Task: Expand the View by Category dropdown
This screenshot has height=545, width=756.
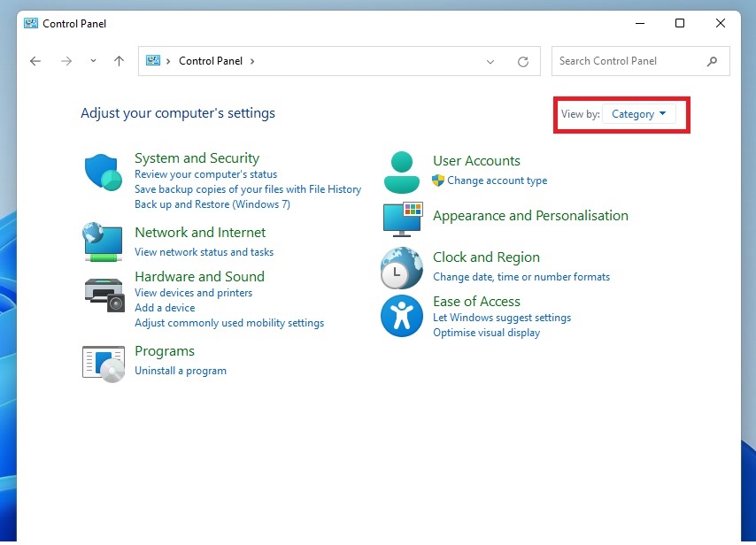Action: [x=638, y=114]
